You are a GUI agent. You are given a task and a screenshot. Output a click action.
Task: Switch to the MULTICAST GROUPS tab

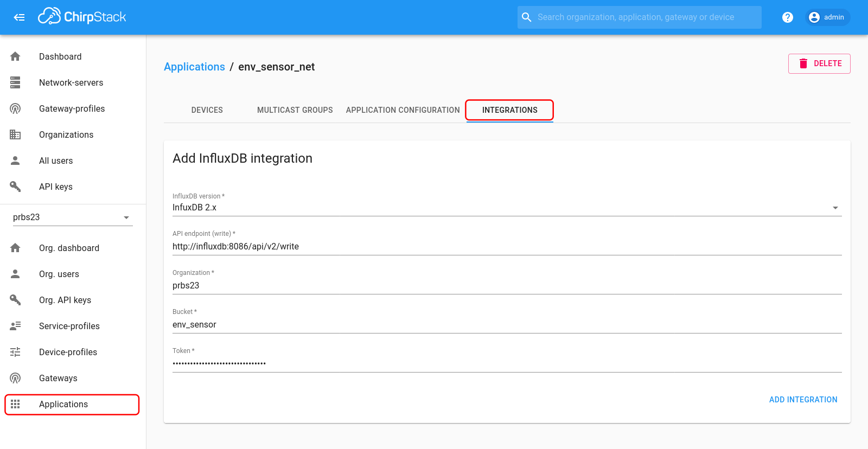(295, 110)
